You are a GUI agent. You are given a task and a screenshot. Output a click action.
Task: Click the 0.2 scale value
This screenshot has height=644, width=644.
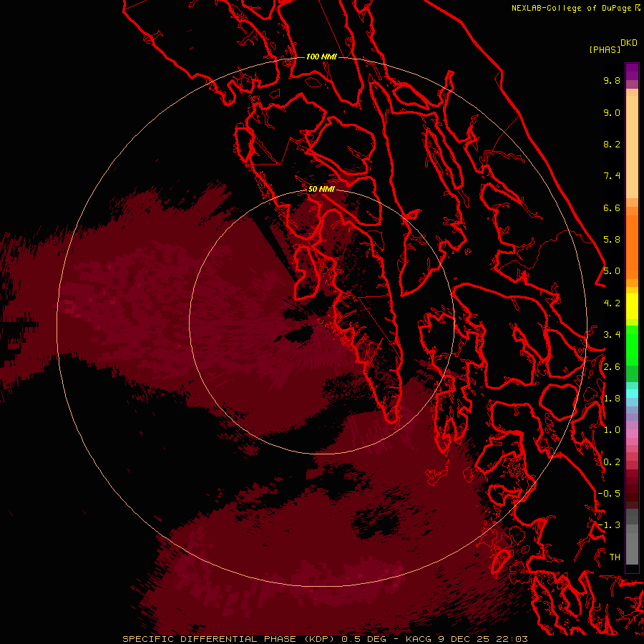pyautogui.click(x=612, y=462)
